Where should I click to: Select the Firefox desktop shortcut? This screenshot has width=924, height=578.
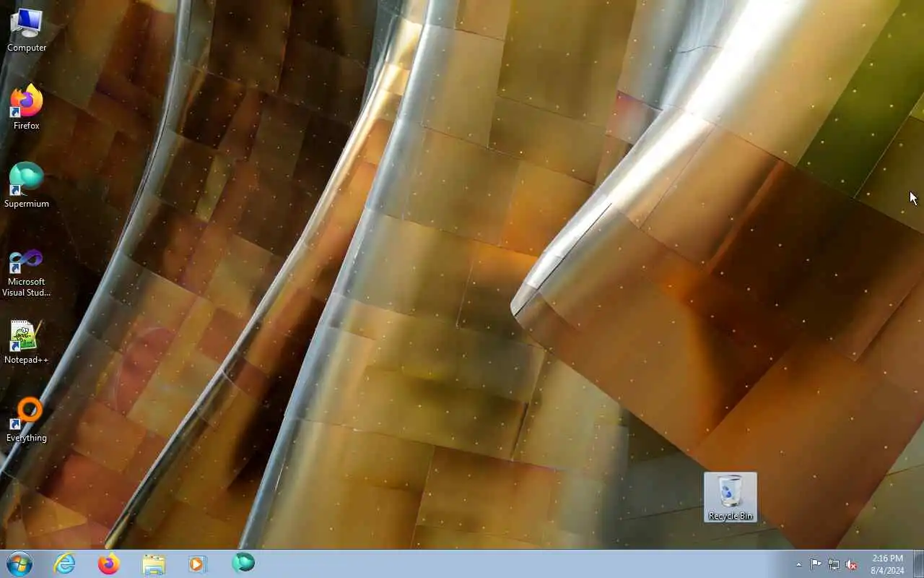27,108
